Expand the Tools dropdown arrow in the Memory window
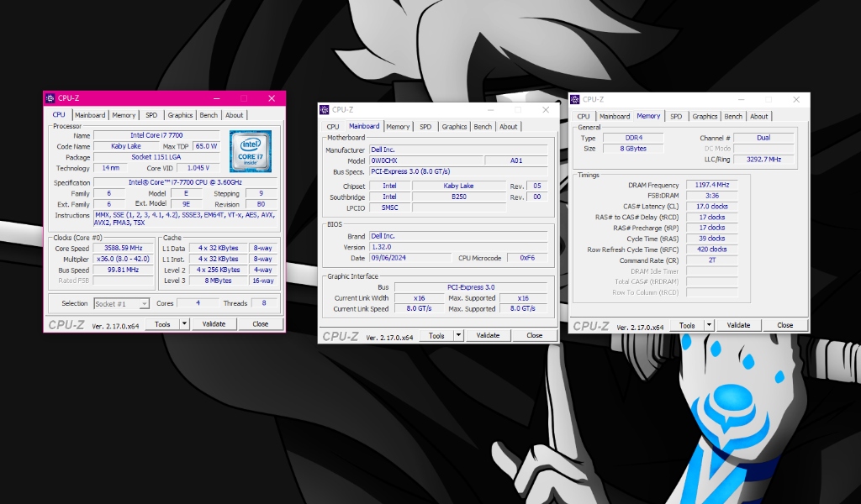The image size is (861, 504). [x=709, y=325]
